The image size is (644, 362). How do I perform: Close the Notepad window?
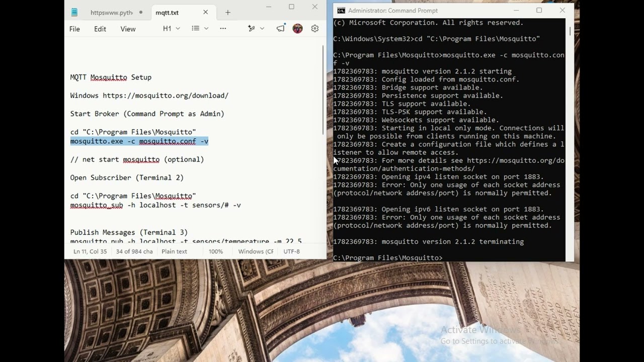(x=315, y=7)
